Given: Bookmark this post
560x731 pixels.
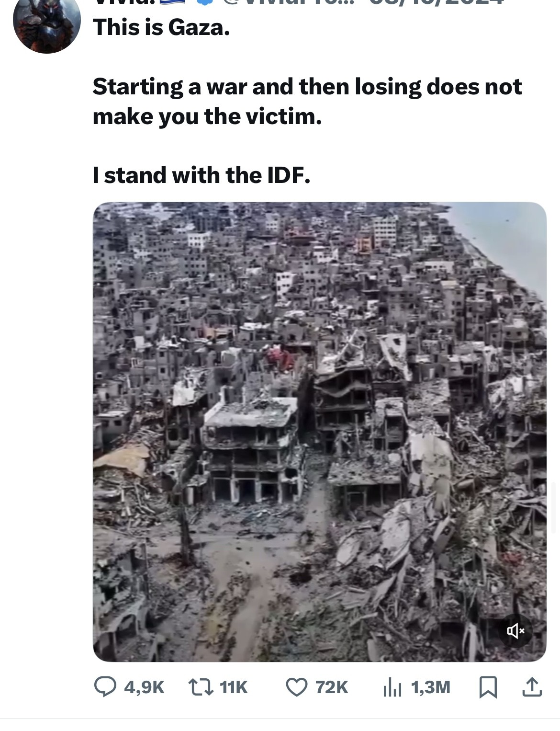Looking at the screenshot, I should tap(488, 687).
